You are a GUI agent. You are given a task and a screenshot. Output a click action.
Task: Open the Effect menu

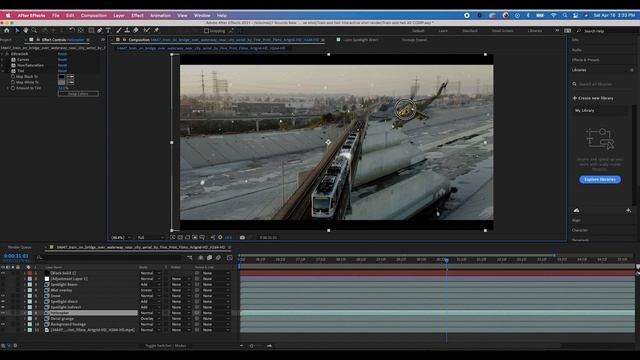137,16
